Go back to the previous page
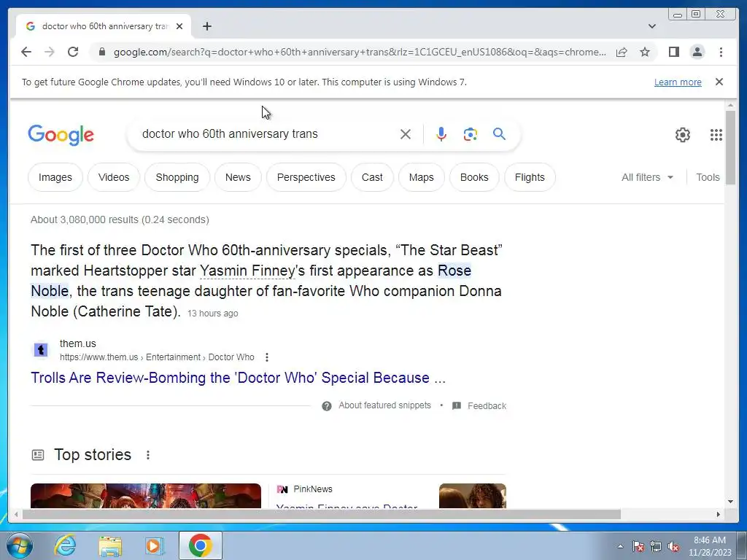The width and height of the screenshot is (747, 560). click(x=26, y=52)
